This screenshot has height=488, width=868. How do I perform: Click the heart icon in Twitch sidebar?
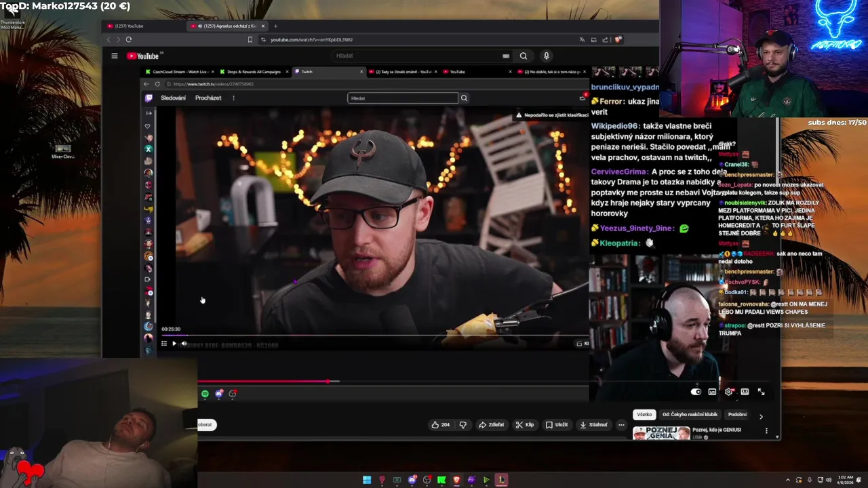[148, 126]
